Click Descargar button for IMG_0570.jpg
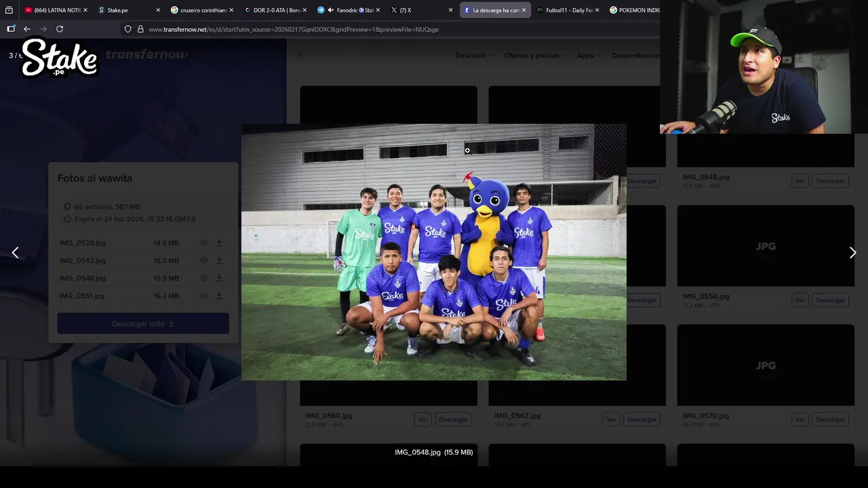Screen dimensions: 868x488 pyautogui.click(x=830, y=420)
